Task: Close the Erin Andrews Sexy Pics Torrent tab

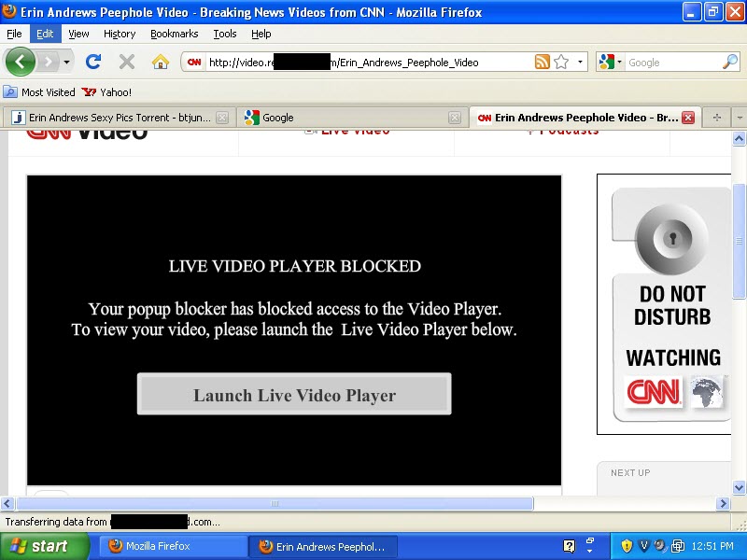Action: click(222, 118)
